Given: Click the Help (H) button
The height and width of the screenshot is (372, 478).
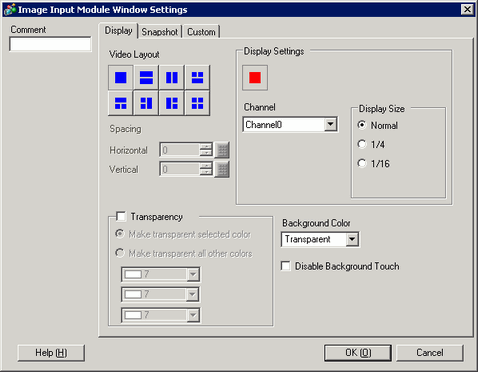Looking at the screenshot, I should point(51,353).
